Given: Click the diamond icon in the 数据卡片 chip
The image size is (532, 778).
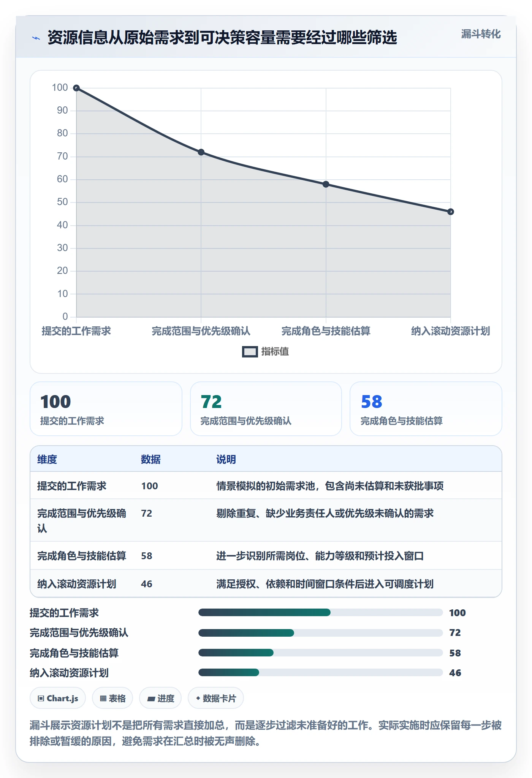Looking at the screenshot, I should [198, 698].
